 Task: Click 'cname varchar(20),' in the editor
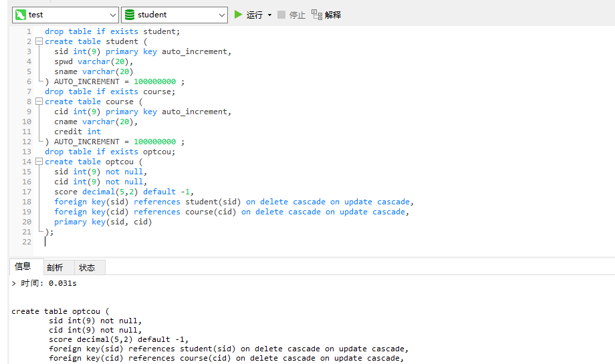tap(96, 122)
